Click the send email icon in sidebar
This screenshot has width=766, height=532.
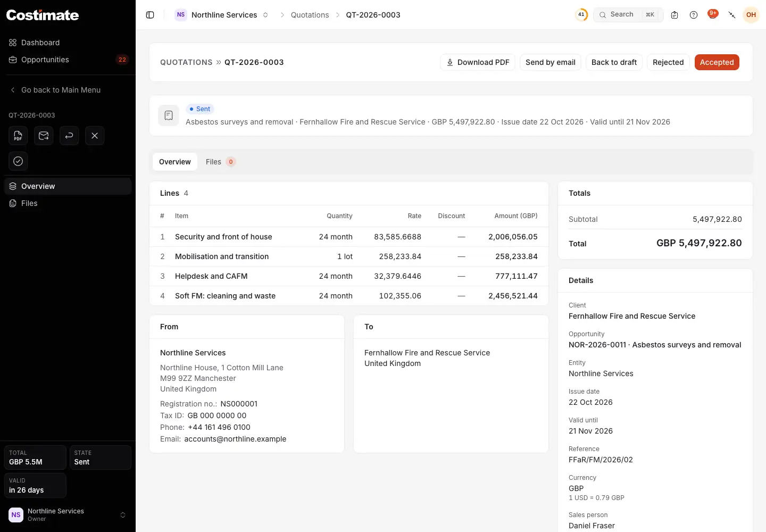(x=44, y=136)
